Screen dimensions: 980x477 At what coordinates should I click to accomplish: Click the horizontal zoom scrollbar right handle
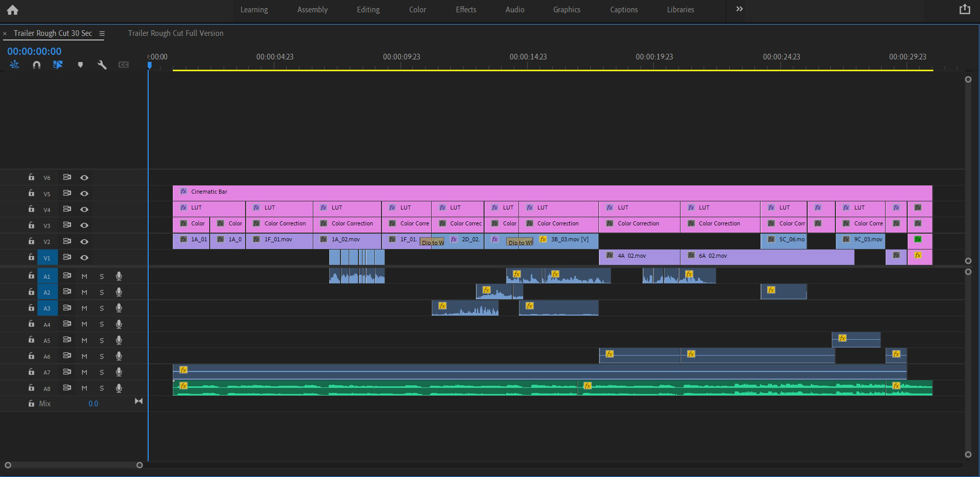[139, 465]
